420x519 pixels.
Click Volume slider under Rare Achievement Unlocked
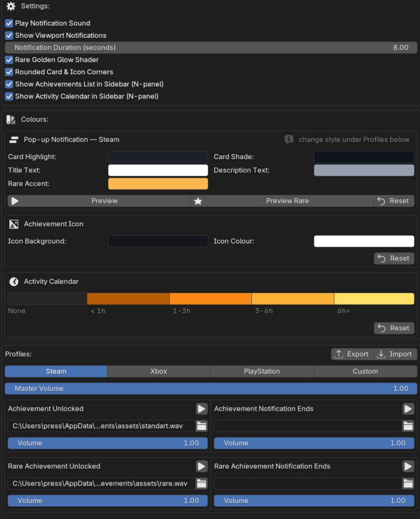click(x=108, y=501)
